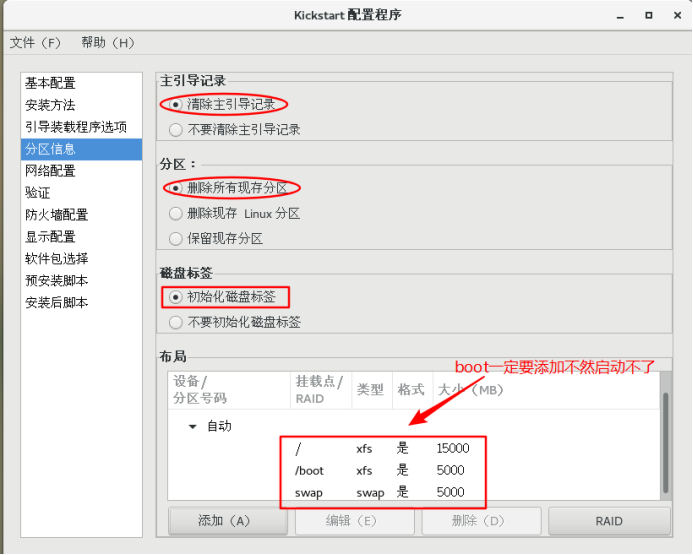Click xfs type in /boot row
This screenshot has width=693, height=555.
point(364,471)
